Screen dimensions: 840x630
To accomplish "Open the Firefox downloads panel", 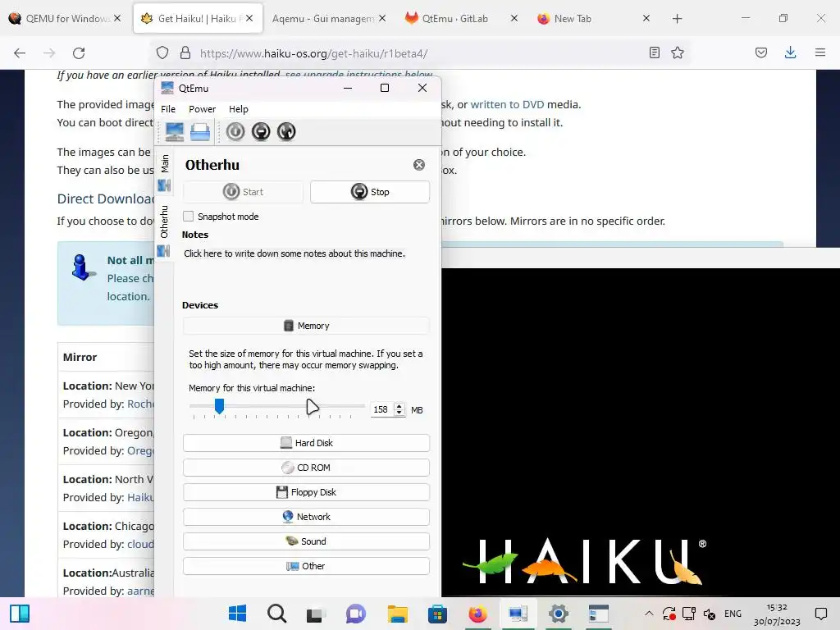I will [x=790, y=52].
